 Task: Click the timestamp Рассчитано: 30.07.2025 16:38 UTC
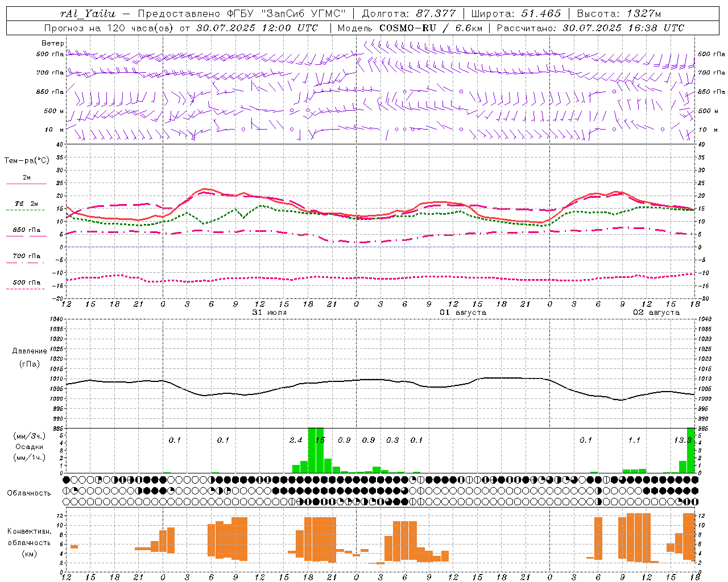[590, 28]
